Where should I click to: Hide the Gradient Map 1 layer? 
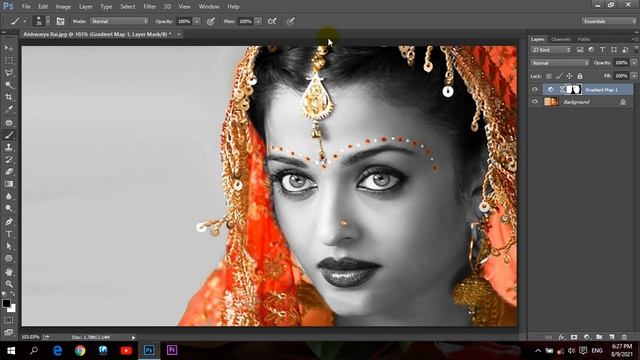point(535,89)
